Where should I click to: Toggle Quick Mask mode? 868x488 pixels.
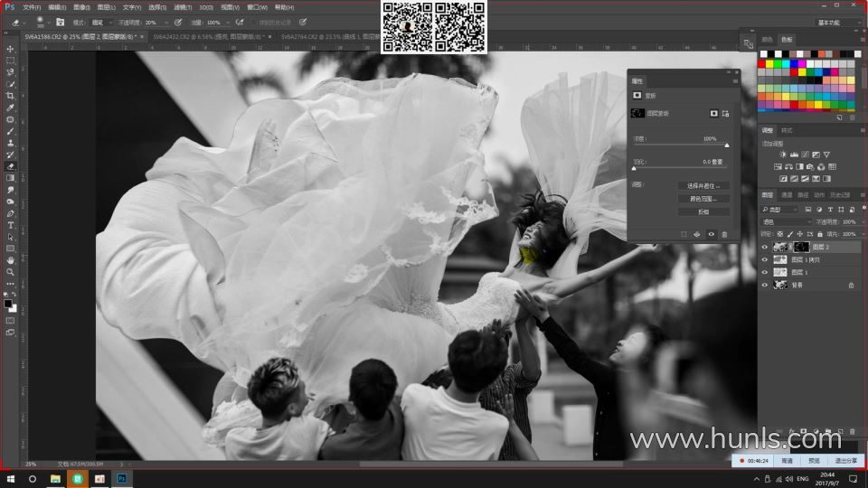pos(11,321)
